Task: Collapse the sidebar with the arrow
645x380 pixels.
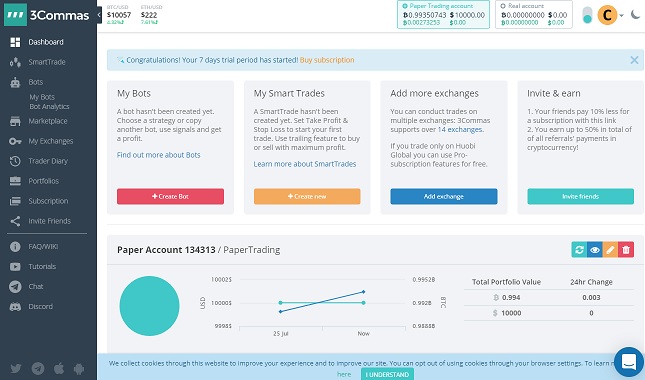Action: (99, 15)
